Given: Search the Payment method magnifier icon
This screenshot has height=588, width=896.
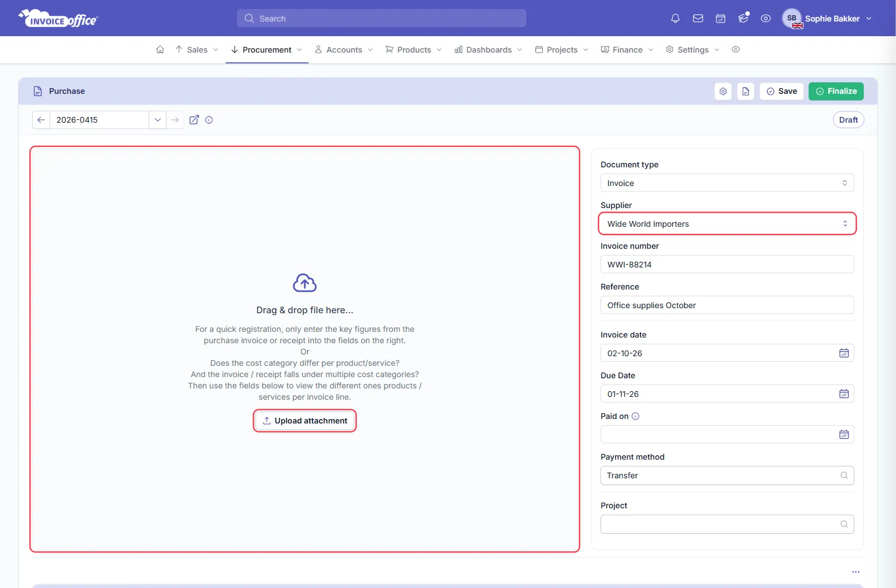Looking at the screenshot, I should [843, 475].
